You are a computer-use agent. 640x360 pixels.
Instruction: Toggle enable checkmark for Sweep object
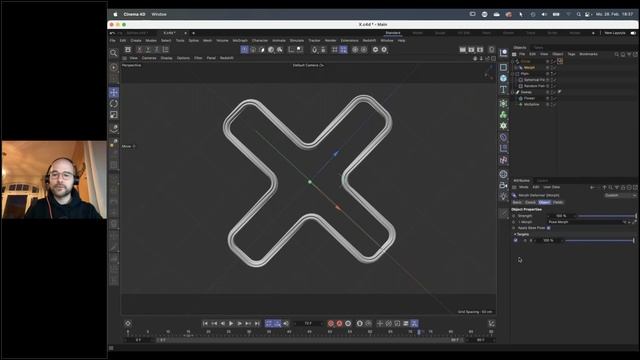point(555,92)
